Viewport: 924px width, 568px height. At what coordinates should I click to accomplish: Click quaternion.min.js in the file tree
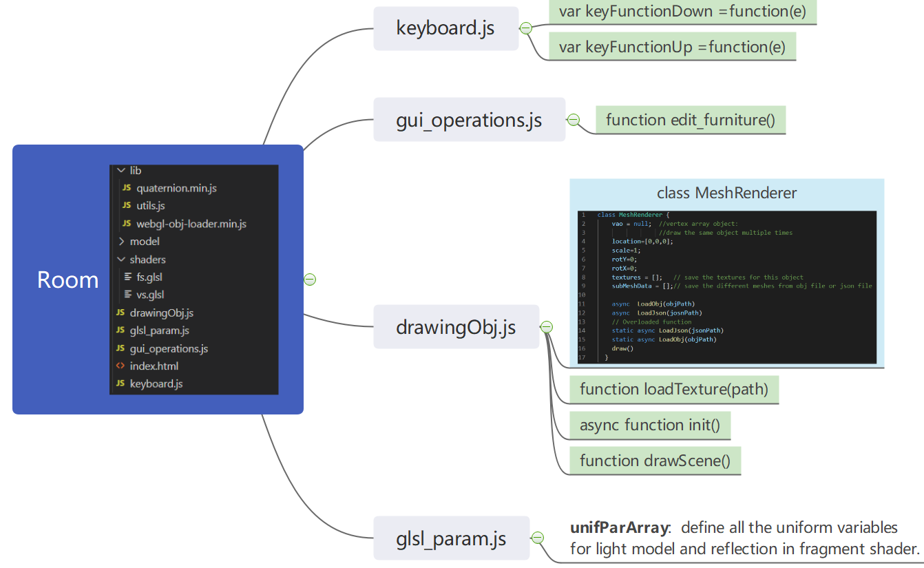177,188
